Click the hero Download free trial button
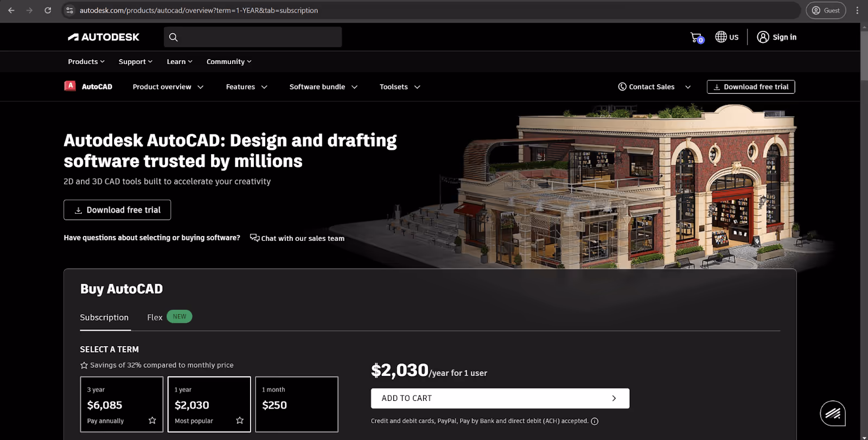Screen dimensions: 868x440 (x=117, y=210)
